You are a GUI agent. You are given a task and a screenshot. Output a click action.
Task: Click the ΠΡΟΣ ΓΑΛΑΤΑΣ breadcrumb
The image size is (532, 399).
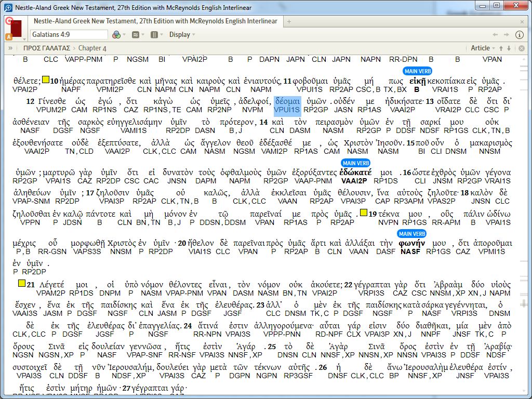click(x=47, y=48)
